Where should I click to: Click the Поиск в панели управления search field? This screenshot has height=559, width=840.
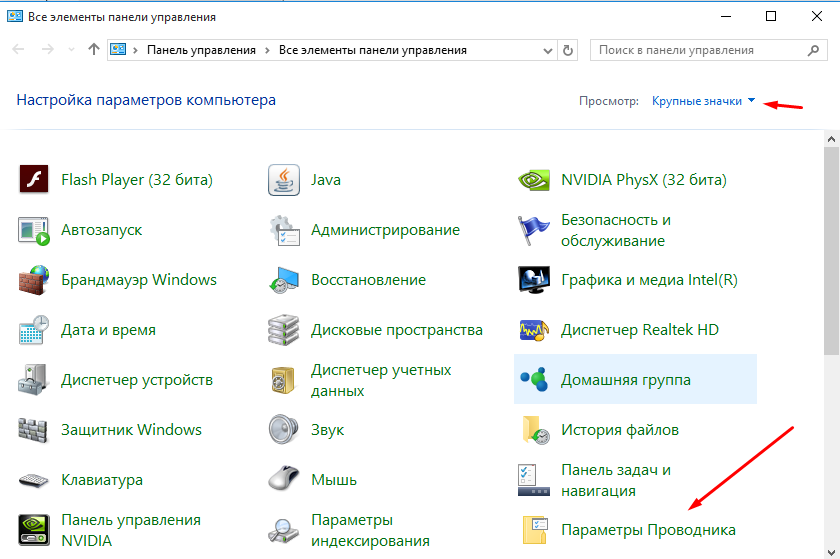coord(700,49)
